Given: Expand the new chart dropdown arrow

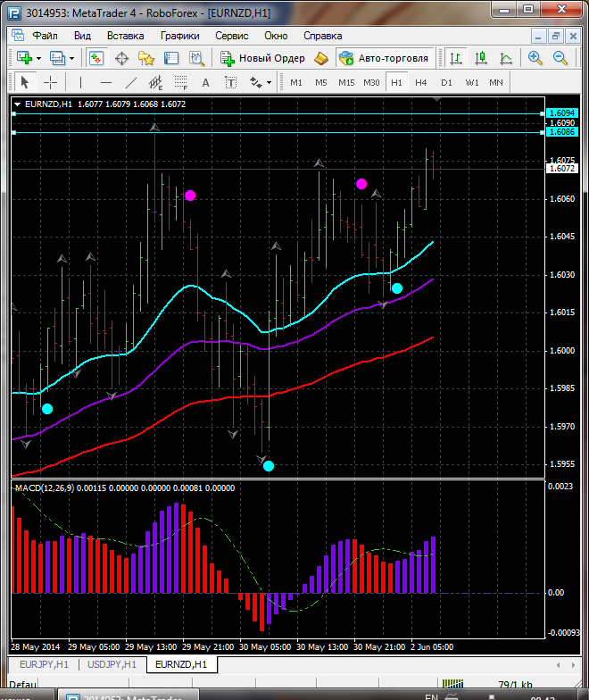Looking at the screenshot, I should tap(38, 58).
